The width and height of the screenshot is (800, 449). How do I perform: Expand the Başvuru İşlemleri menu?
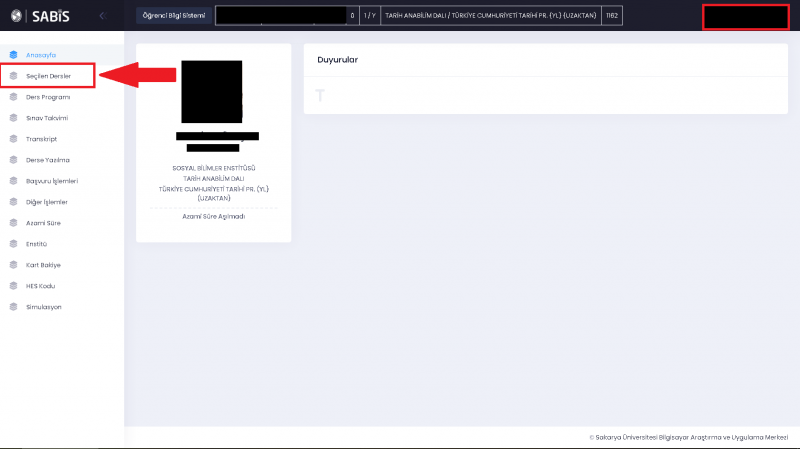point(51,181)
